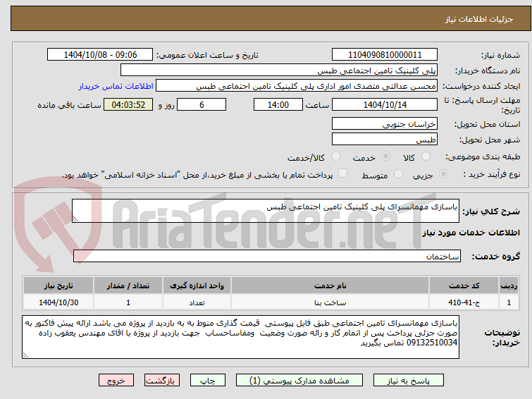Select the خدمت radio button
The image size is (532, 399).
[x=385, y=156]
